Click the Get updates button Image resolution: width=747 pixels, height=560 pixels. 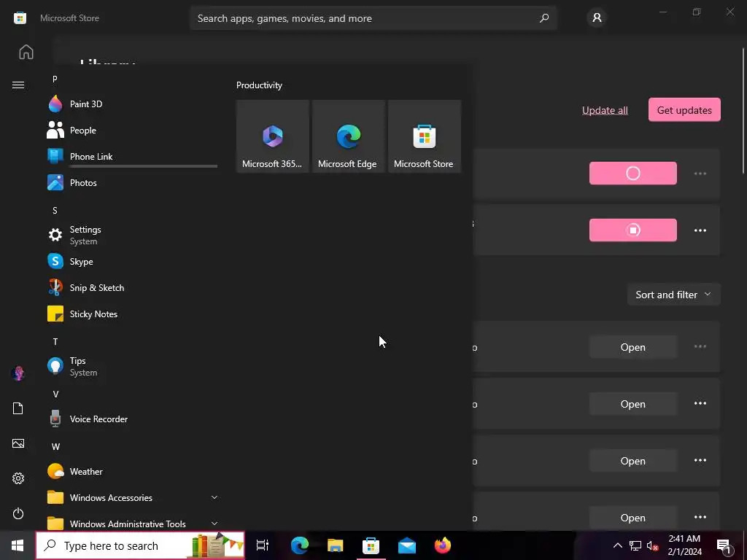pyautogui.click(x=684, y=110)
